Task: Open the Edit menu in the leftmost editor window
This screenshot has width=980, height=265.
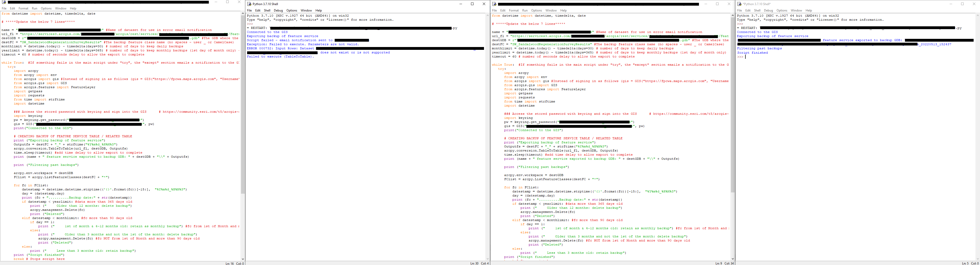Action: pyautogui.click(x=13, y=8)
